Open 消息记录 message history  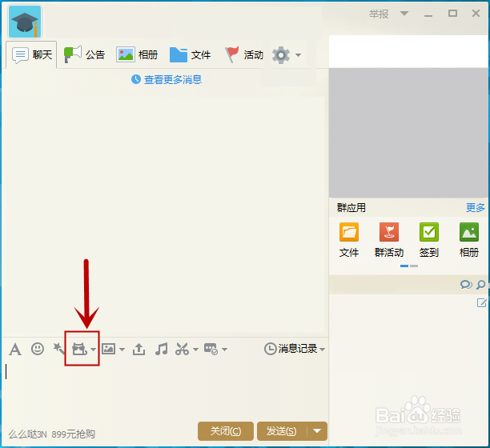click(291, 349)
